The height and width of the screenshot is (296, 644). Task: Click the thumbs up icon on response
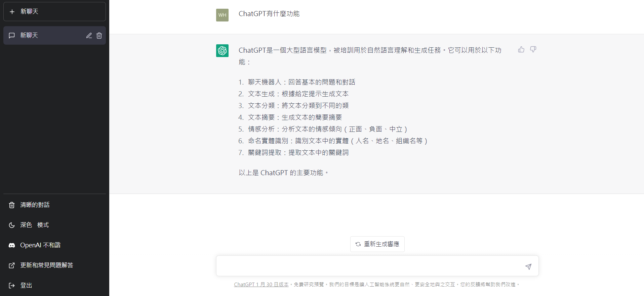coord(521,50)
